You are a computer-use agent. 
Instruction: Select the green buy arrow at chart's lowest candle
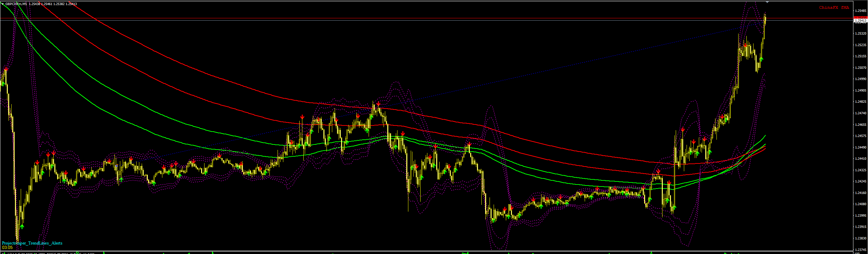click(22, 226)
